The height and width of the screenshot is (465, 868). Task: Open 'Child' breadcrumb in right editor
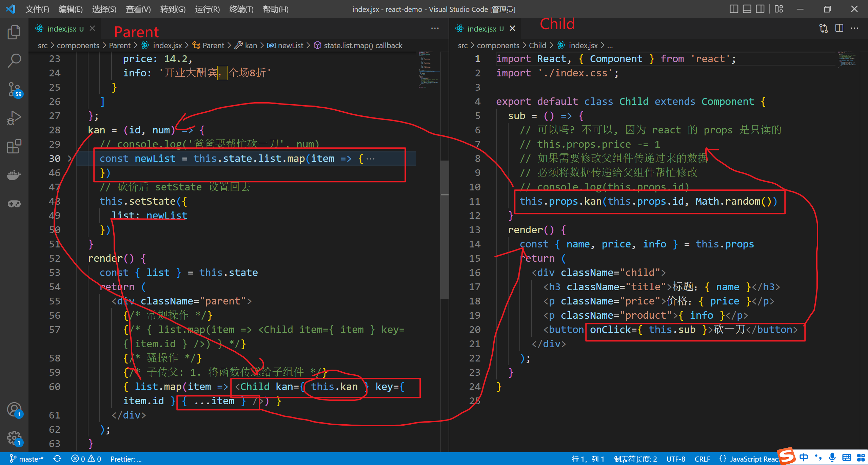click(x=537, y=45)
